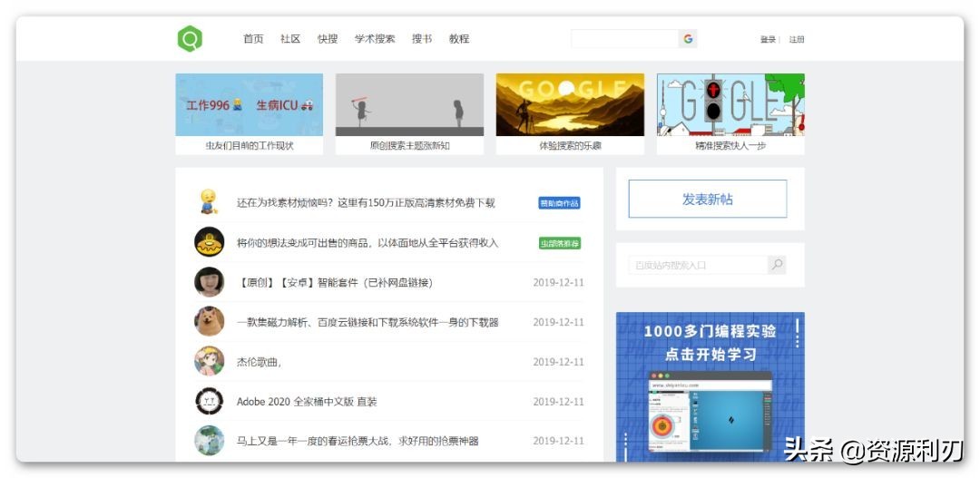Open the yellow hat avatar on second post
The width and height of the screenshot is (980, 478).
pos(209,242)
